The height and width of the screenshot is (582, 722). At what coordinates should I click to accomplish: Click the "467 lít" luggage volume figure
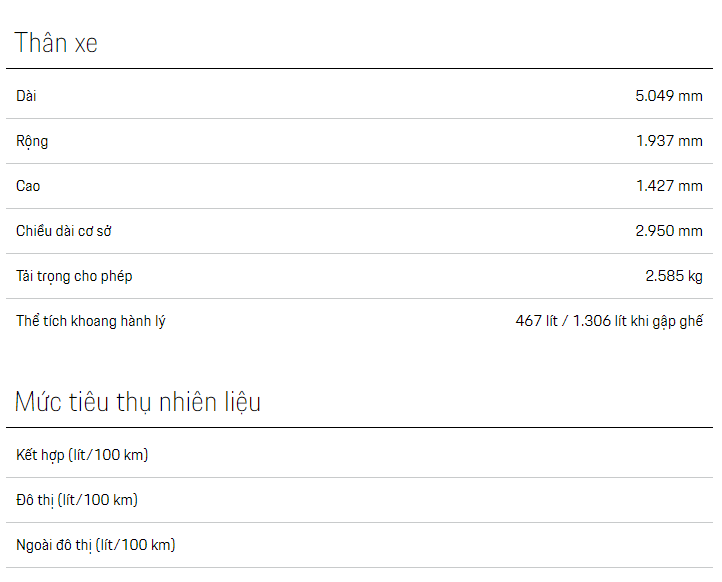tap(536, 321)
